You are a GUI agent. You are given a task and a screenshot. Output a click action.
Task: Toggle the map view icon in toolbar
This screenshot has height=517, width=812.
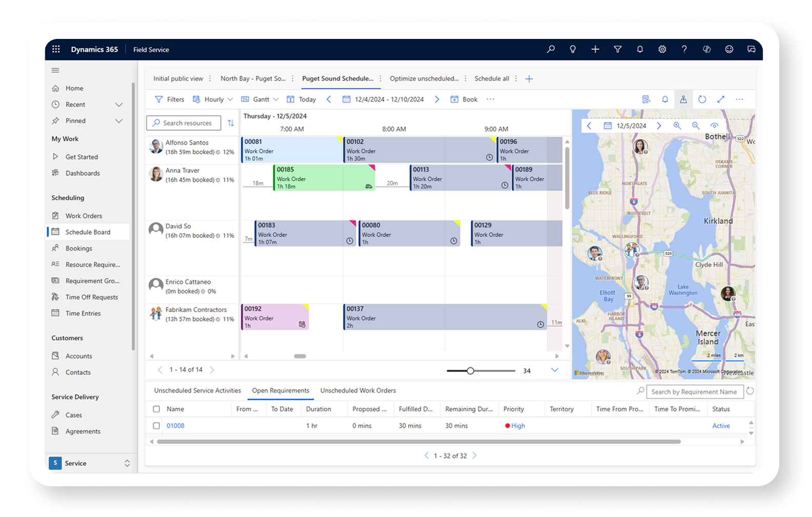(683, 99)
